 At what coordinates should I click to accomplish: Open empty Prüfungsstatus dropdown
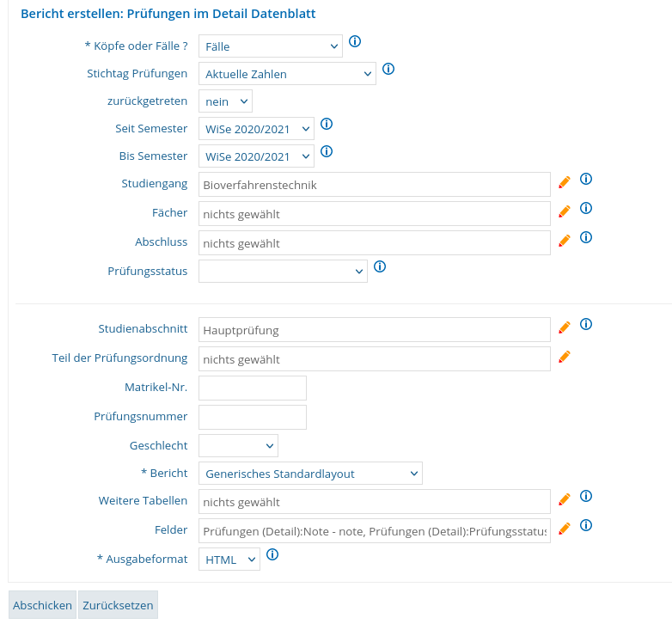point(283,271)
